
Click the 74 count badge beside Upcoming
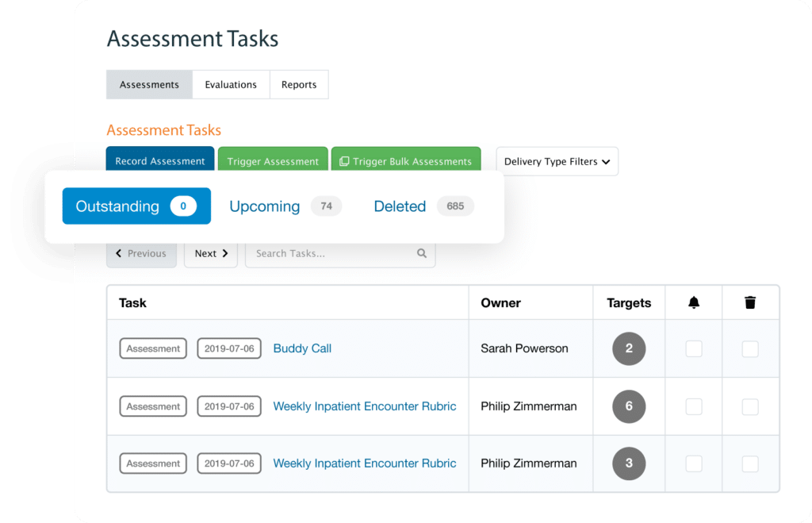(326, 206)
